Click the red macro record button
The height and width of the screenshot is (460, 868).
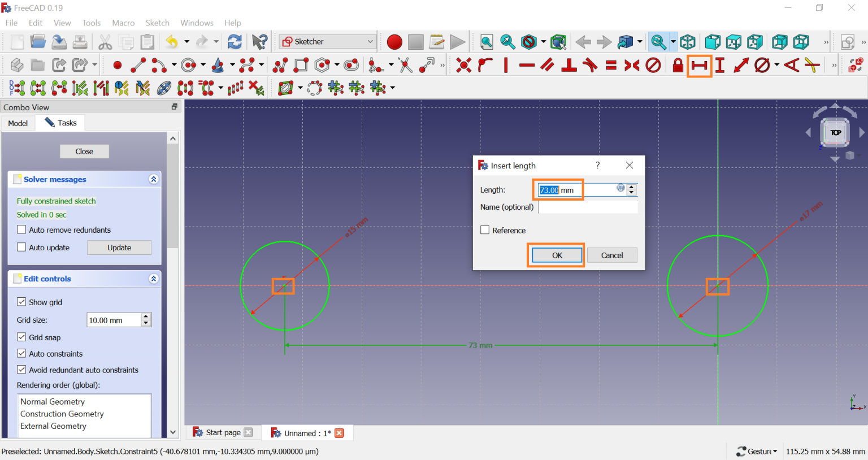394,42
